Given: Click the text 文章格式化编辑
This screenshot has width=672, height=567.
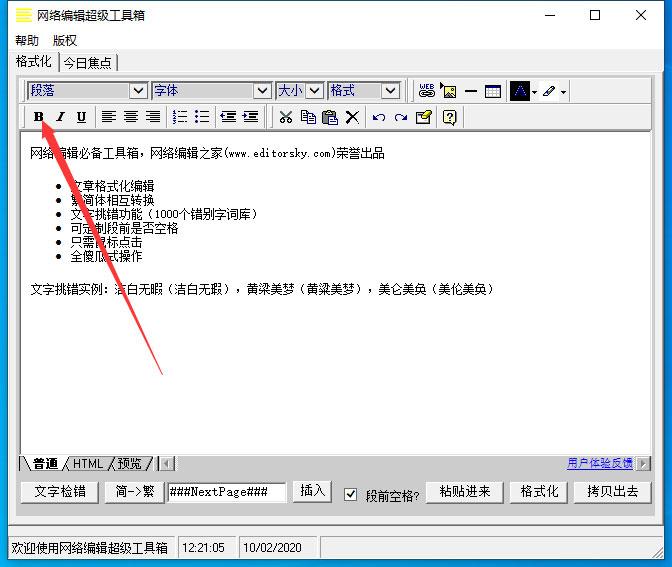Looking at the screenshot, I should coord(112,186).
